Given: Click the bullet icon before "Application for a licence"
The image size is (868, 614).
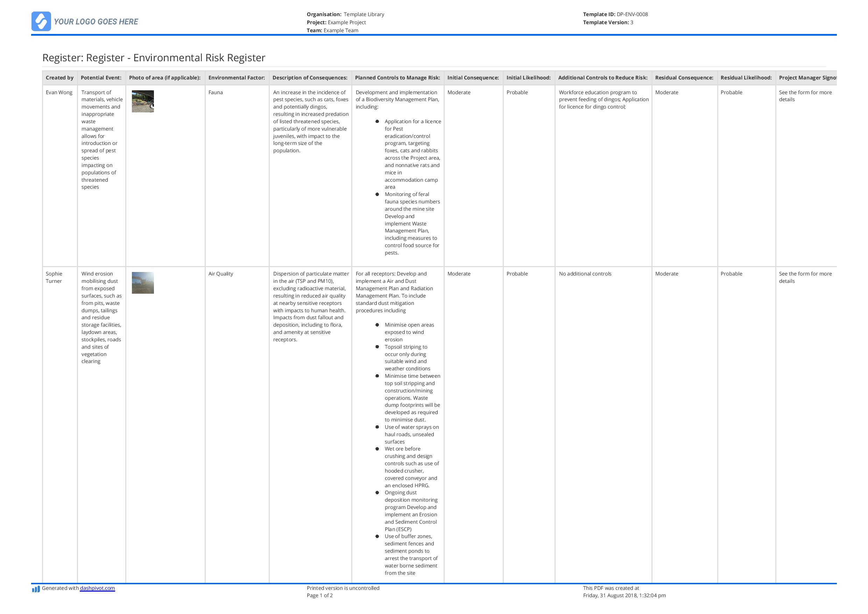Looking at the screenshot, I should [x=377, y=121].
